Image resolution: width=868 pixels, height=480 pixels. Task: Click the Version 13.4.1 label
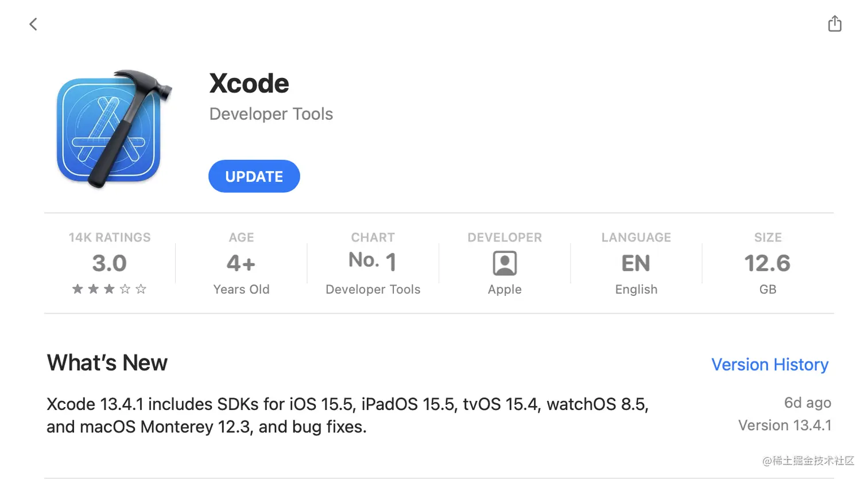(x=784, y=426)
